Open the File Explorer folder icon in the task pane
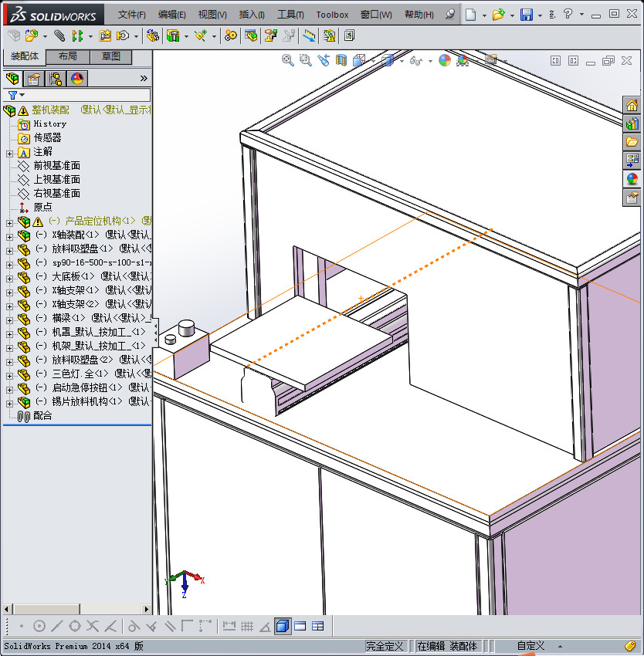 pyautogui.click(x=632, y=142)
